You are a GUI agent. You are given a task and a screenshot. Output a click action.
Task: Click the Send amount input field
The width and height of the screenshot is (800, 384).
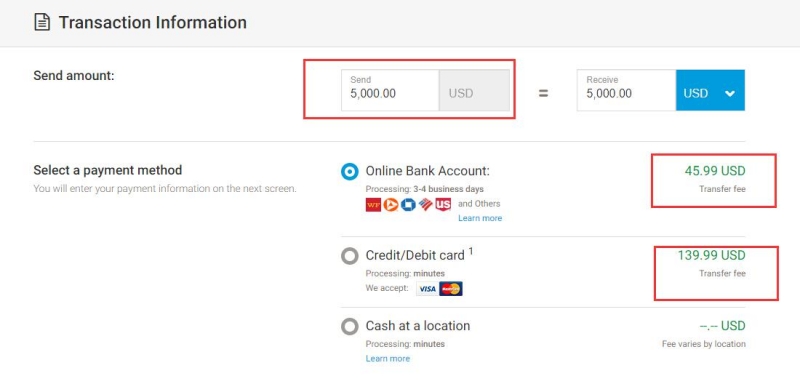click(x=390, y=90)
